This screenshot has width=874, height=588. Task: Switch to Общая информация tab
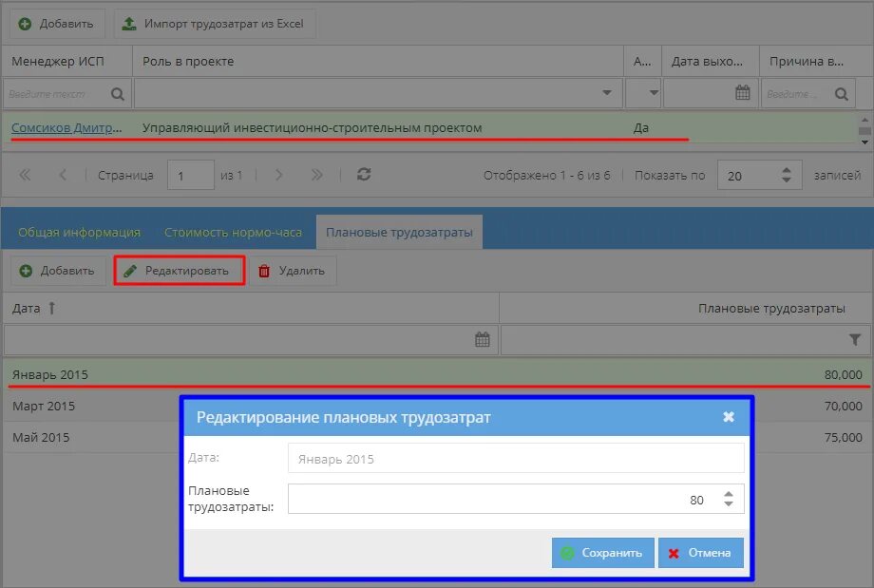coord(79,233)
